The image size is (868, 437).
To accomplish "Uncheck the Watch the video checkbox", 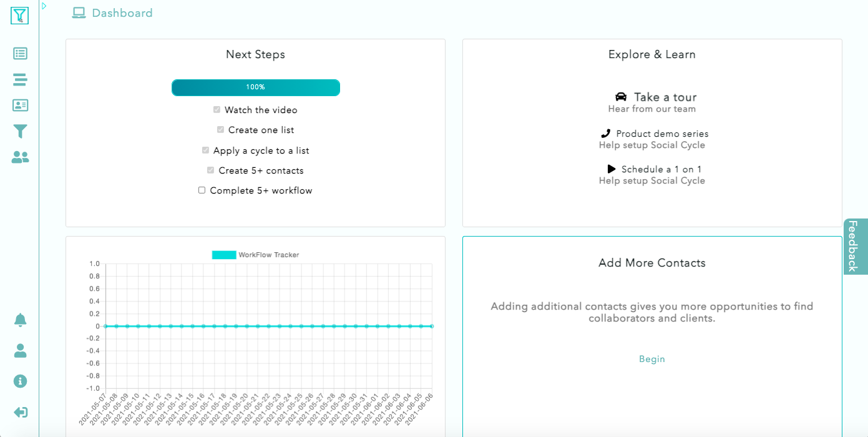I will [x=217, y=109].
